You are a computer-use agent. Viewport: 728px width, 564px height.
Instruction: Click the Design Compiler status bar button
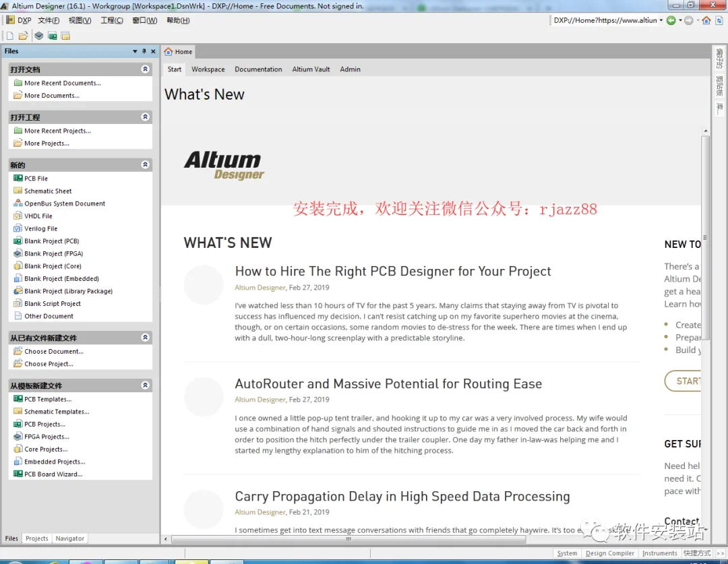[609, 553]
